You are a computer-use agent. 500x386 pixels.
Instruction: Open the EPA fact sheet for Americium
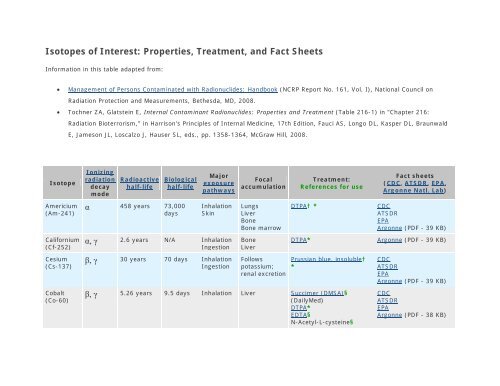(383, 221)
